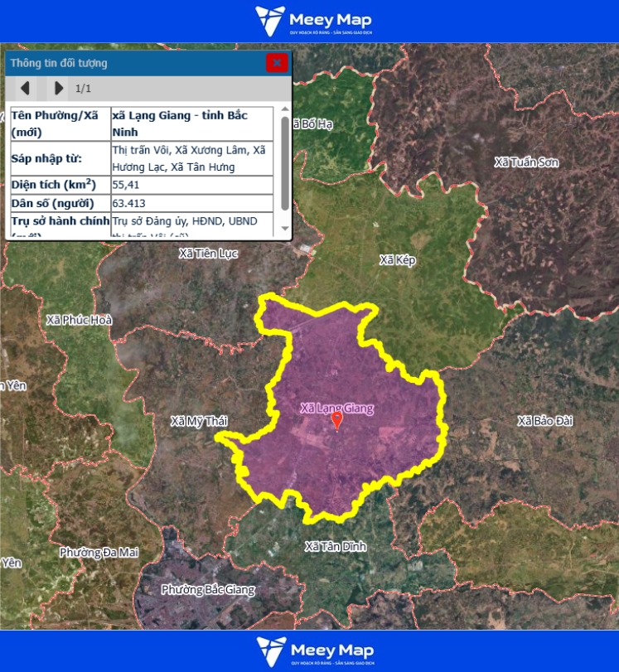Screen dimensions: 619x672
Task: Select the Xã Phúc Hoà region label
Action: click(x=80, y=320)
